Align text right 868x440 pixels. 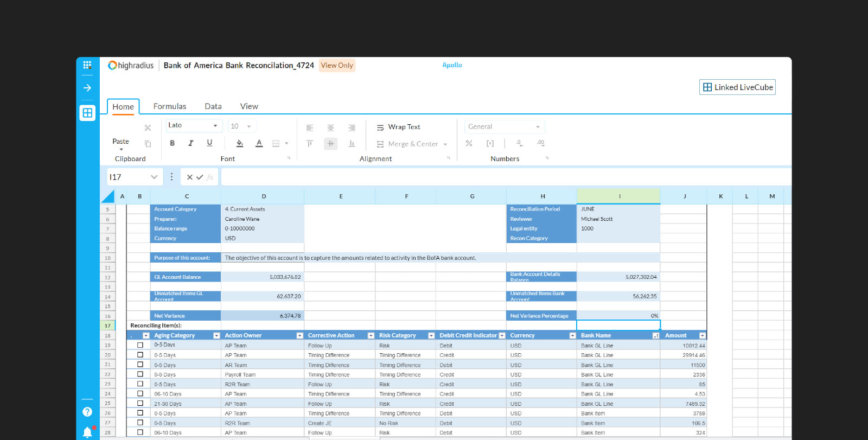[352, 128]
